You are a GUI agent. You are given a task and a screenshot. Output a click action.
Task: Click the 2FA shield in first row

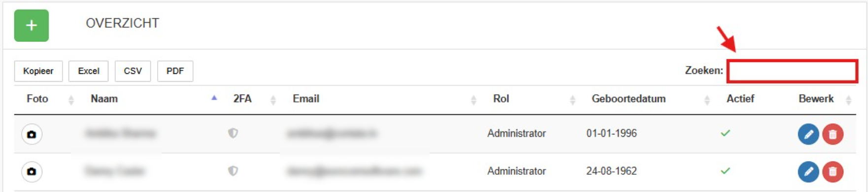tap(233, 133)
